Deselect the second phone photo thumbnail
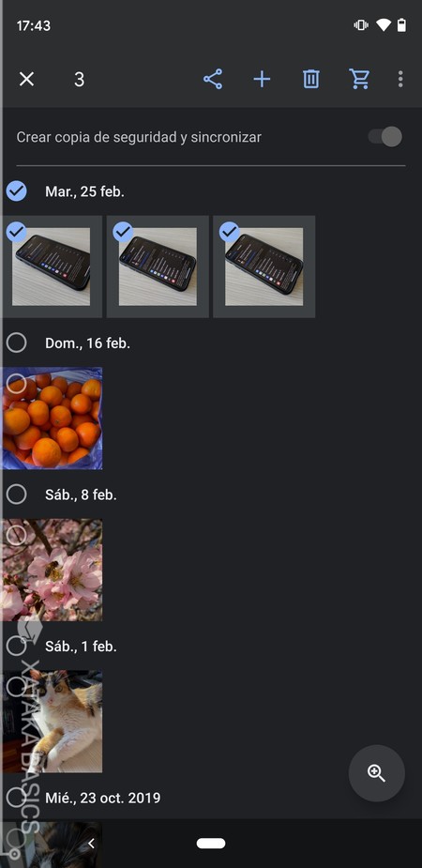The width and height of the screenshot is (422, 868). point(158,266)
